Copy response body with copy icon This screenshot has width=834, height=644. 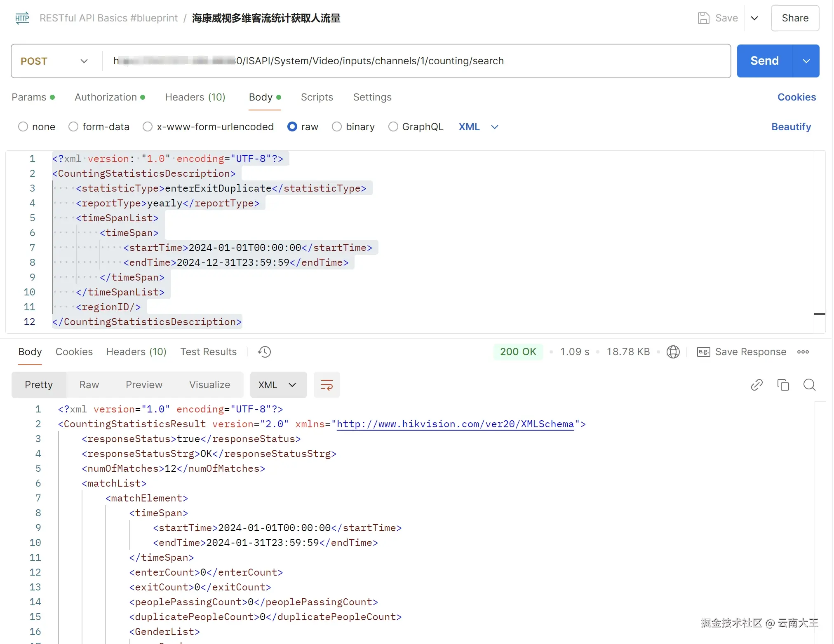click(x=783, y=385)
